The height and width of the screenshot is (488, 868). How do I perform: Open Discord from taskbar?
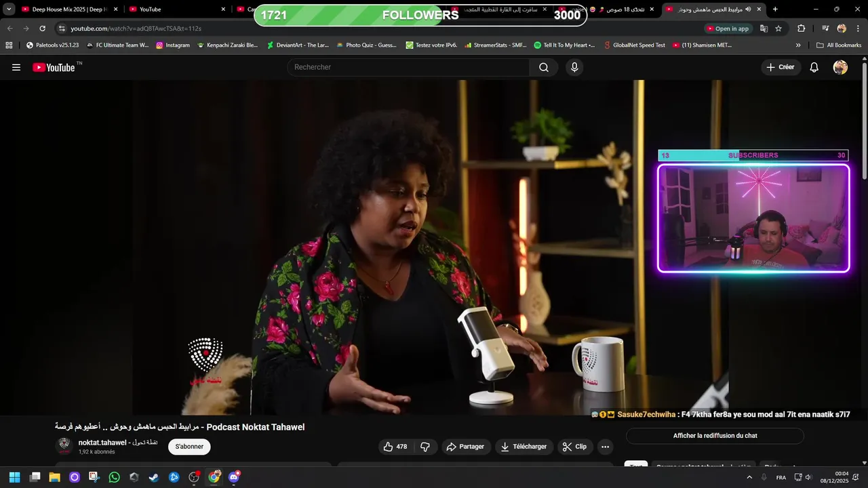[234, 477]
